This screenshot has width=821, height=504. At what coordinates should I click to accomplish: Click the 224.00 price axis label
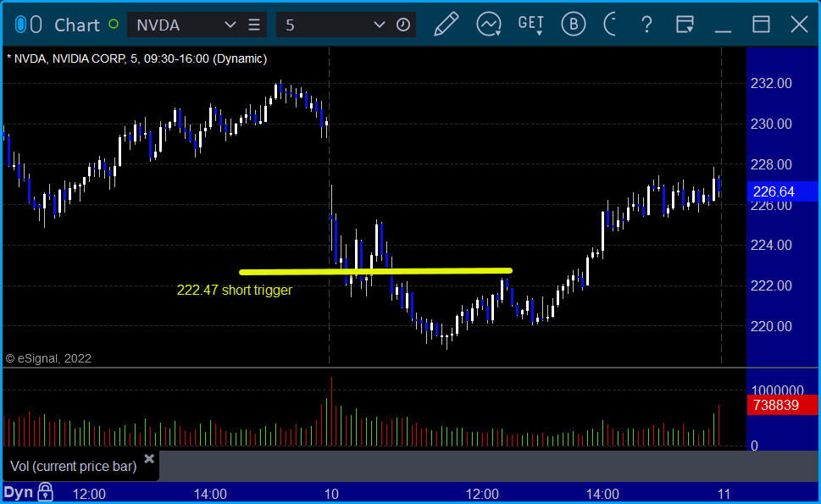coord(771,245)
